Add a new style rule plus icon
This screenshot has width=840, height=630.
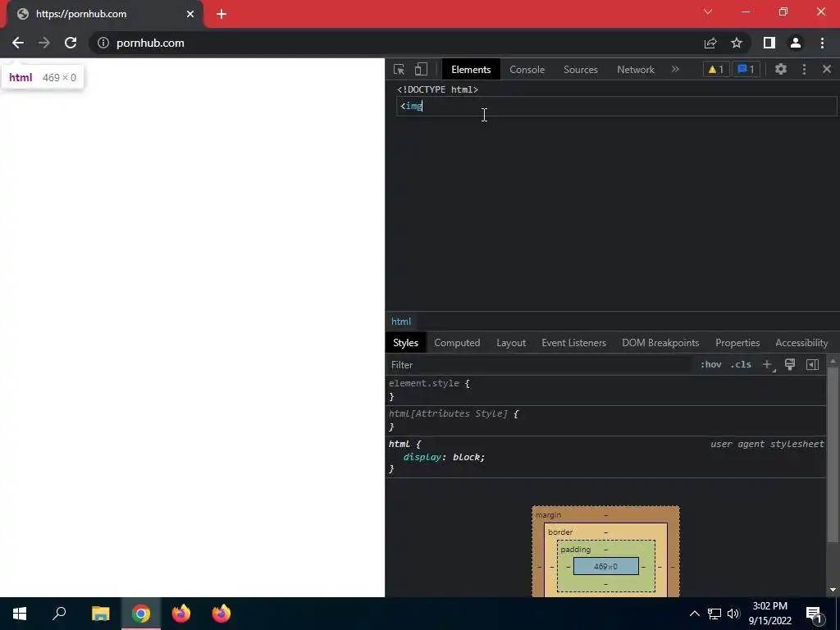coord(768,365)
